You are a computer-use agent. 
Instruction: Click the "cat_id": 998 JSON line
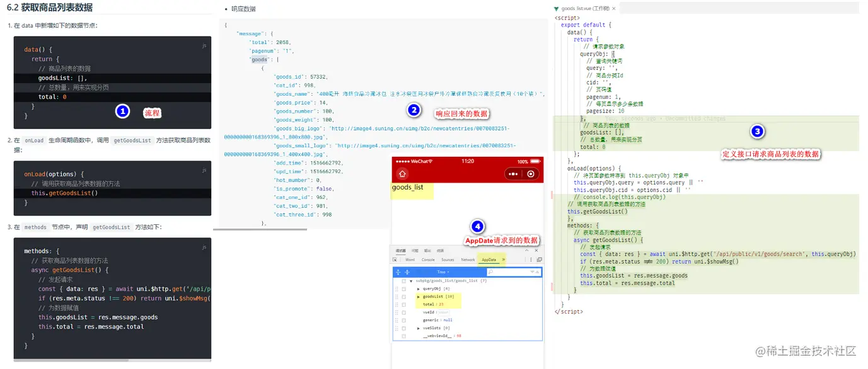[294, 85]
